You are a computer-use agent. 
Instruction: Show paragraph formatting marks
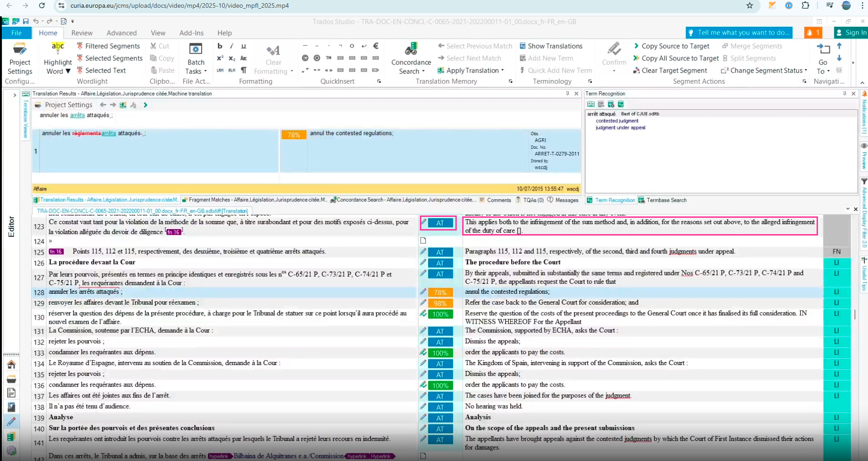click(x=244, y=70)
